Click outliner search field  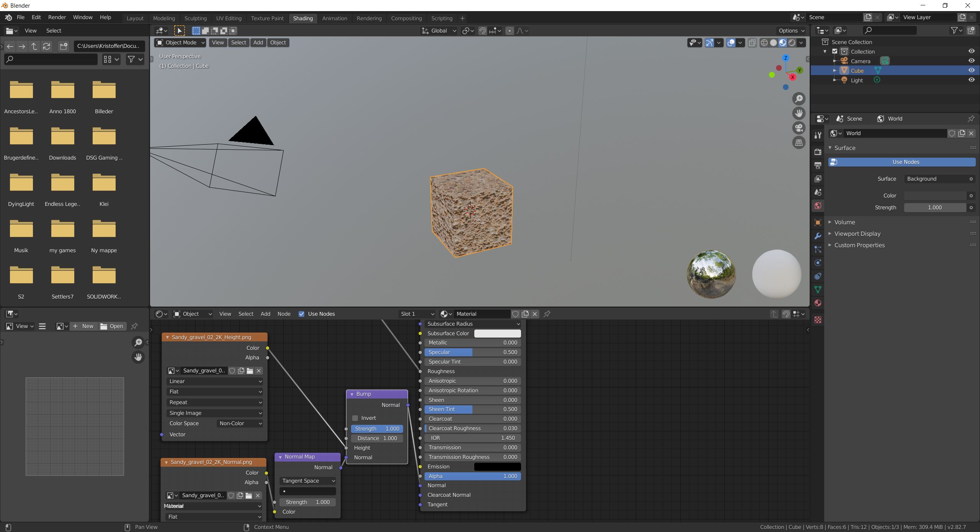pos(889,30)
